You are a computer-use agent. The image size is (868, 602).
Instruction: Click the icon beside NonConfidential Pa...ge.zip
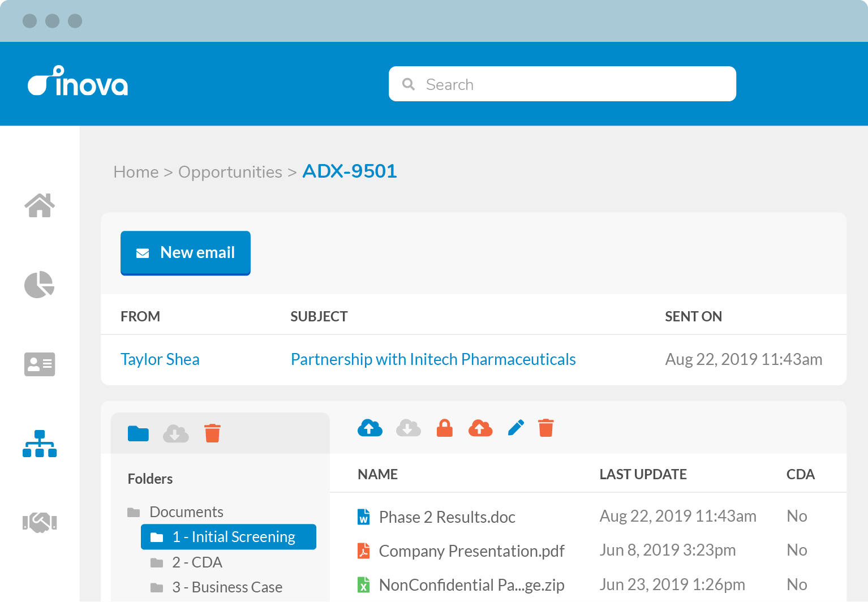[364, 584]
